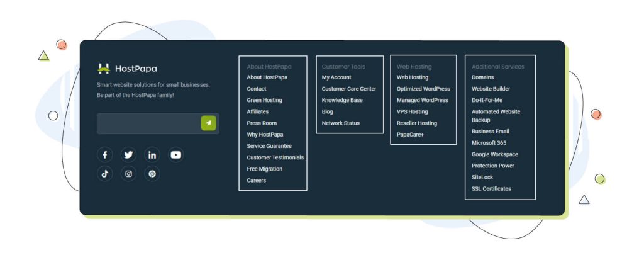Open the My Account link

[336, 77]
